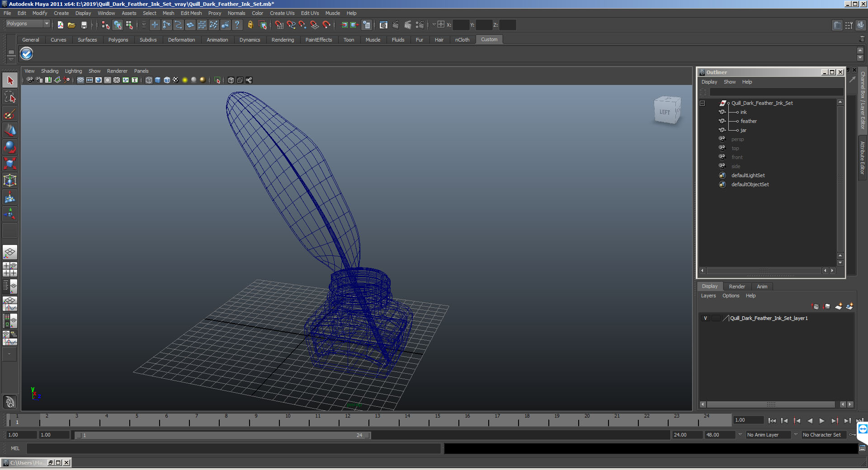Enable wireframe cube display in viewport
868x470 pixels.
pos(149,80)
